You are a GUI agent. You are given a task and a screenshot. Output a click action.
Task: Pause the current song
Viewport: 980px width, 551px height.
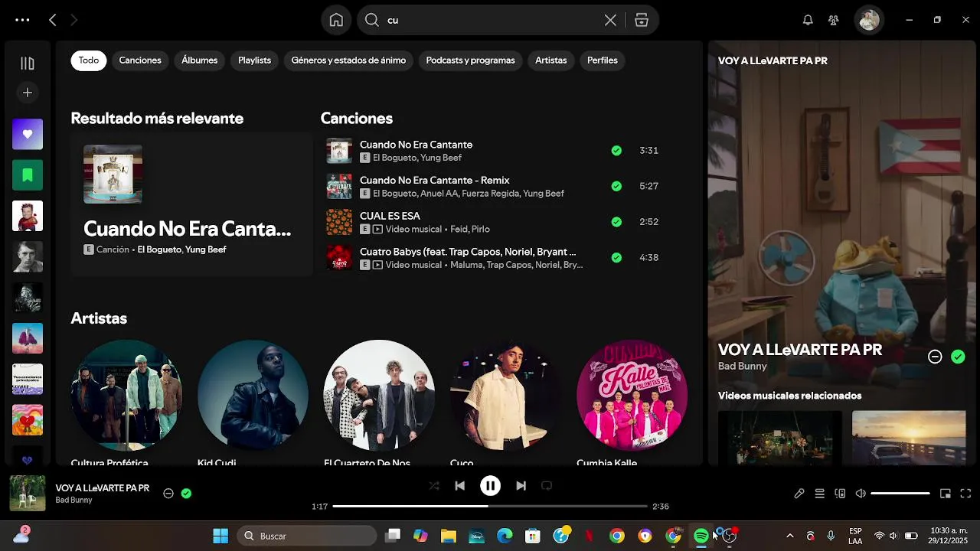coord(490,486)
